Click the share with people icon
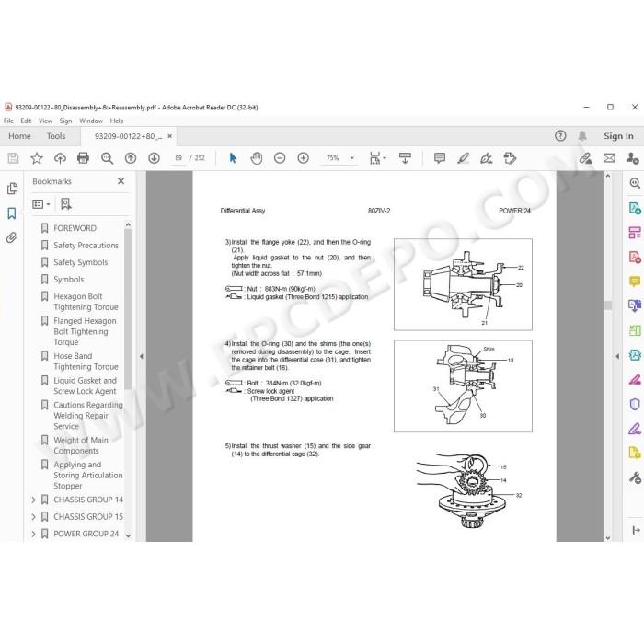644x644 pixels. pos(633,158)
